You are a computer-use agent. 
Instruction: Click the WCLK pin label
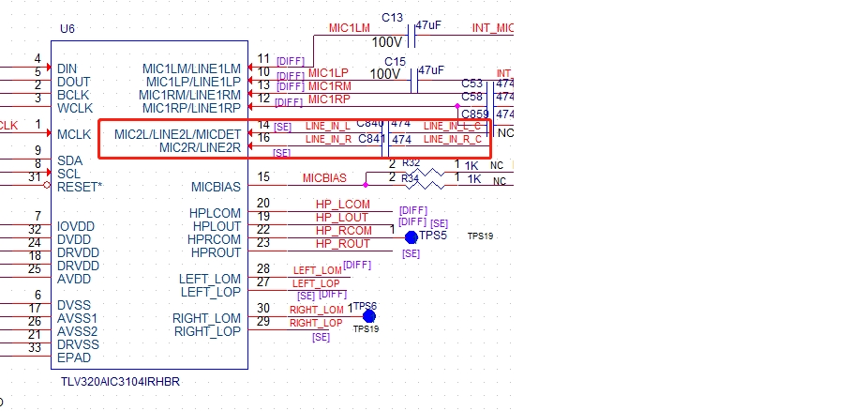click(75, 108)
